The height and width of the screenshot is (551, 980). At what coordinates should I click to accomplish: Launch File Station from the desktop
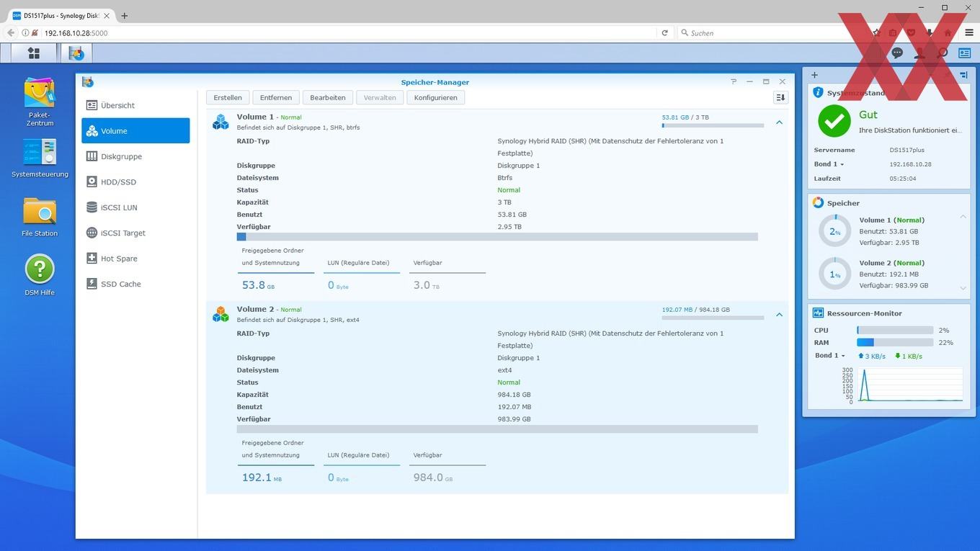[40, 217]
